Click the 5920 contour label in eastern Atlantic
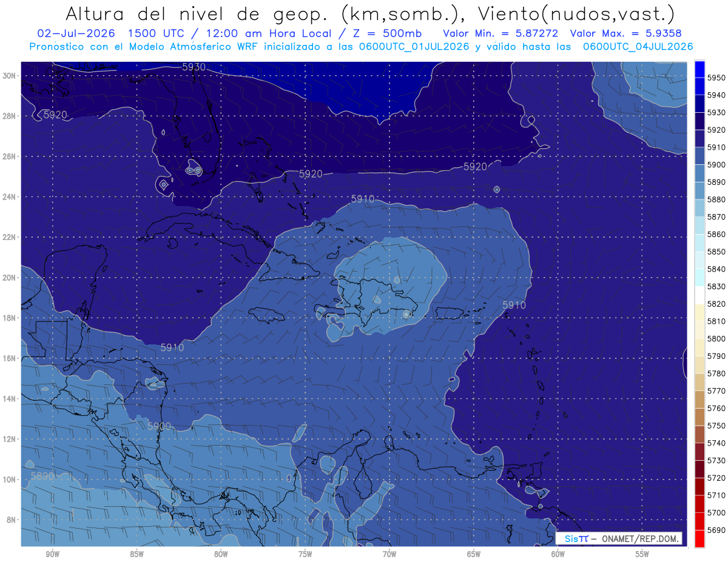Viewport: 728px width, 562px height. pyautogui.click(x=475, y=166)
